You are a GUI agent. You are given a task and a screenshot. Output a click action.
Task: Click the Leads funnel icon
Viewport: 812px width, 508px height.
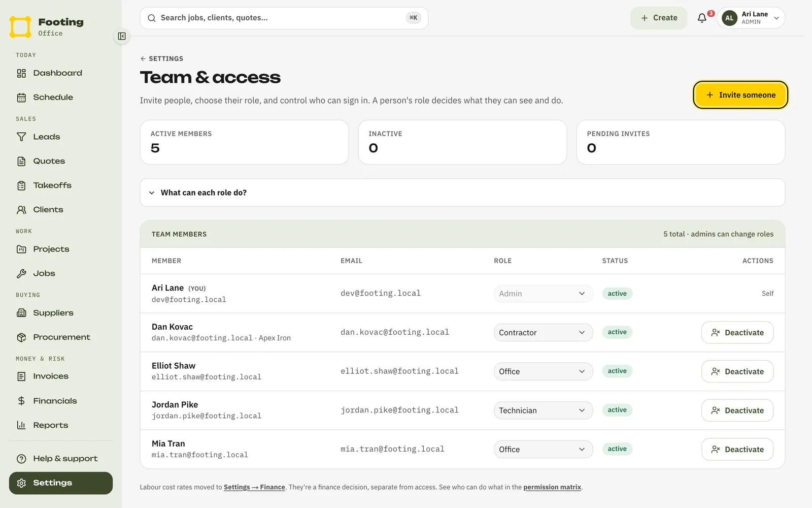click(x=21, y=137)
